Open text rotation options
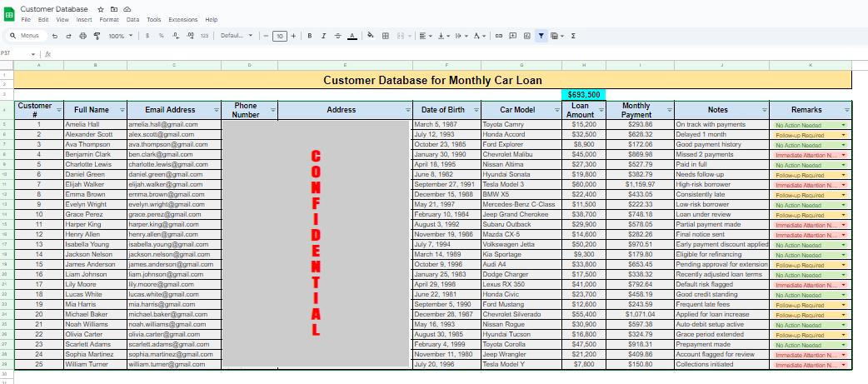The image size is (868, 384). tap(479, 36)
